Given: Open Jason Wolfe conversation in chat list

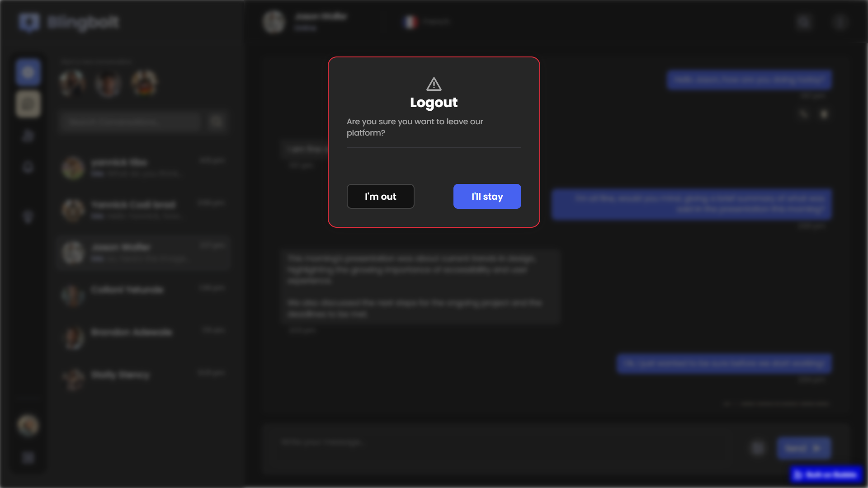Looking at the screenshot, I should pyautogui.click(x=144, y=253).
